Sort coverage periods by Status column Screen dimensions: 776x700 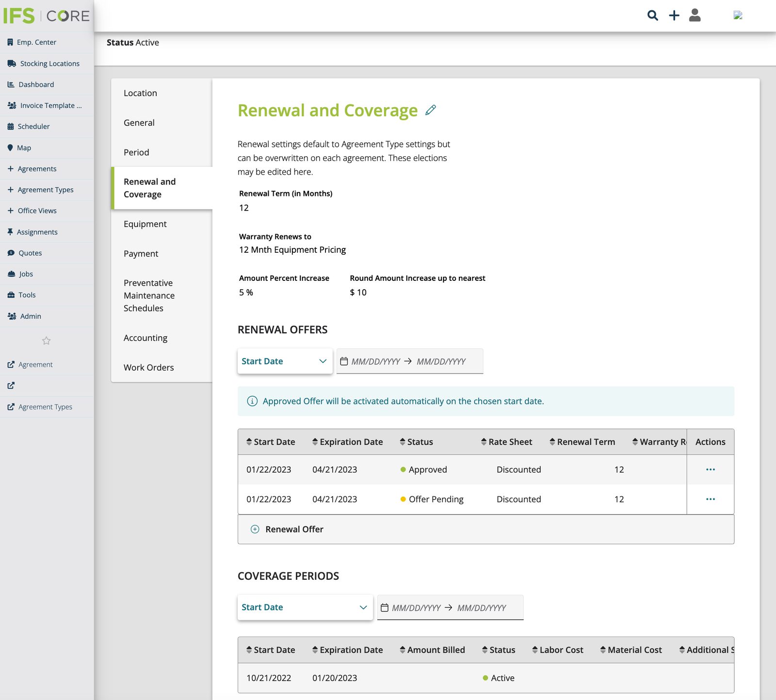point(499,650)
